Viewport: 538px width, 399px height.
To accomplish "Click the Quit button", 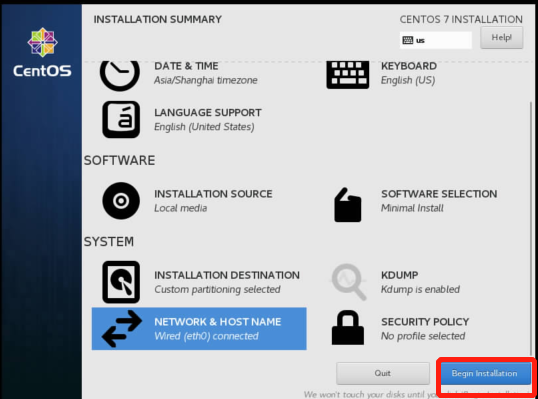I will point(383,373).
